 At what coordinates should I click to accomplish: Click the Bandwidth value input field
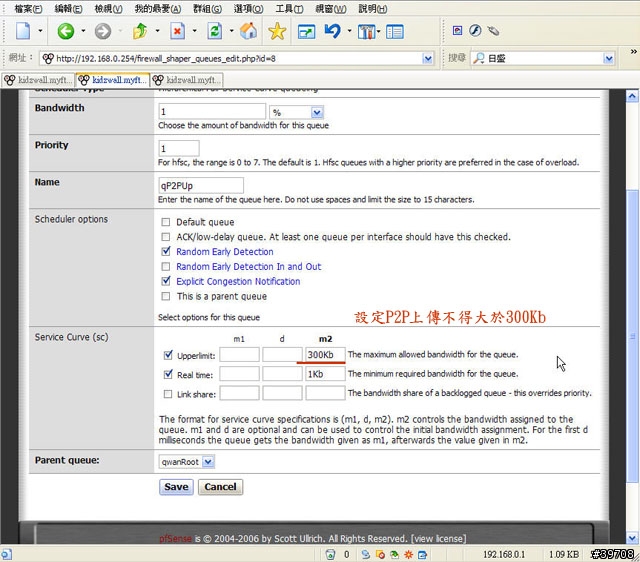[212, 111]
